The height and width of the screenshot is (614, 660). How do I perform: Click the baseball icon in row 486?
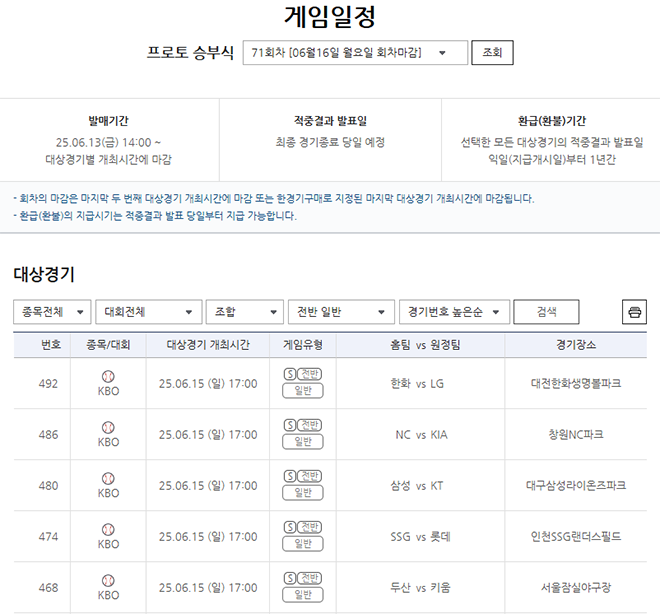pyautogui.click(x=108, y=427)
